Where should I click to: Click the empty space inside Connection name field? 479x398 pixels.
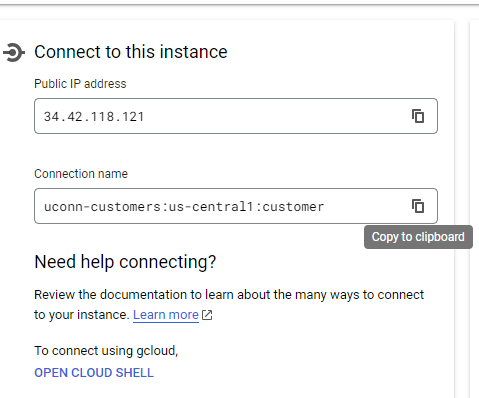pos(365,206)
